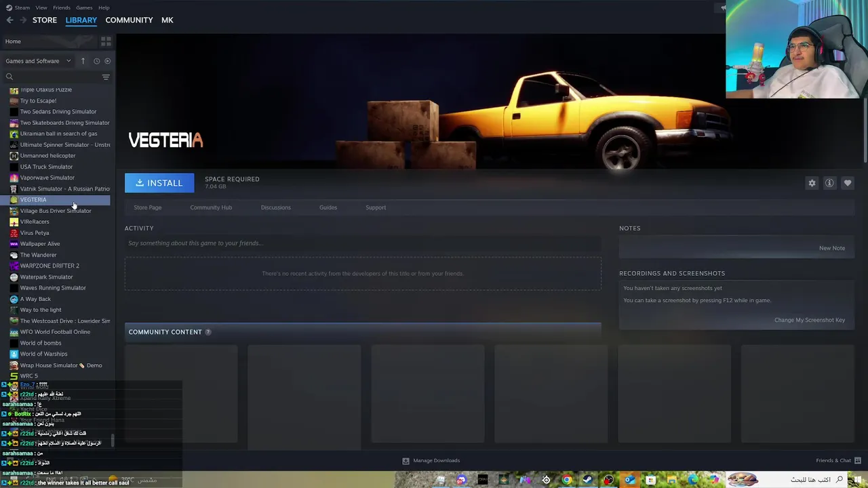Click the activity say-something text field
This screenshot has width=868, height=488.
point(363,243)
